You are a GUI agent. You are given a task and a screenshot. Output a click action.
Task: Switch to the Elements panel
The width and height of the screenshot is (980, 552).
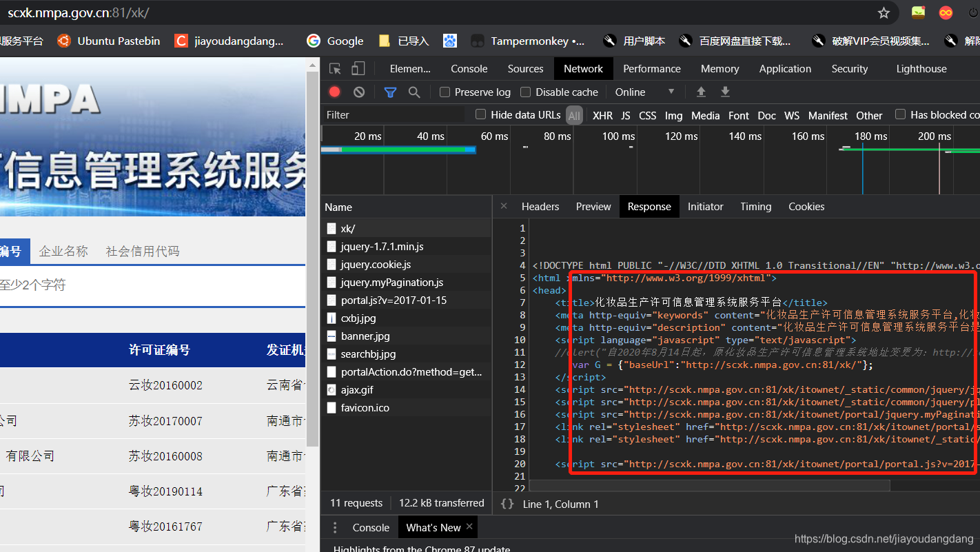point(410,69)
